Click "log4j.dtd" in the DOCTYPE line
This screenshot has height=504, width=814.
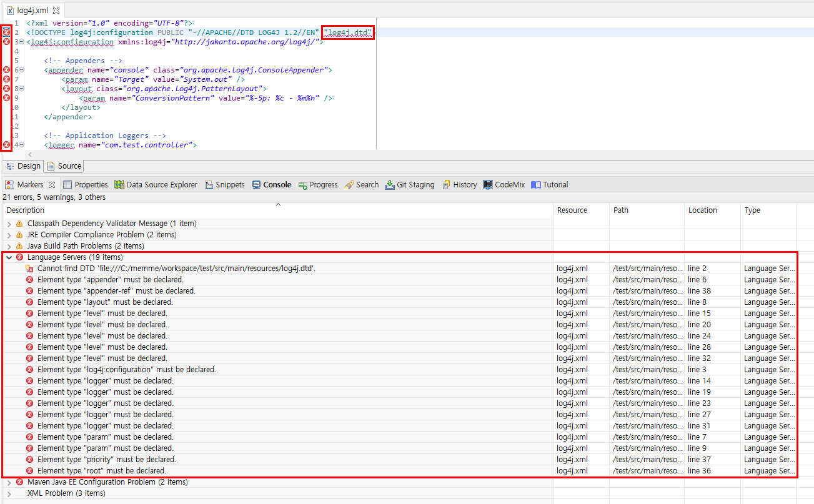[349, 32]
